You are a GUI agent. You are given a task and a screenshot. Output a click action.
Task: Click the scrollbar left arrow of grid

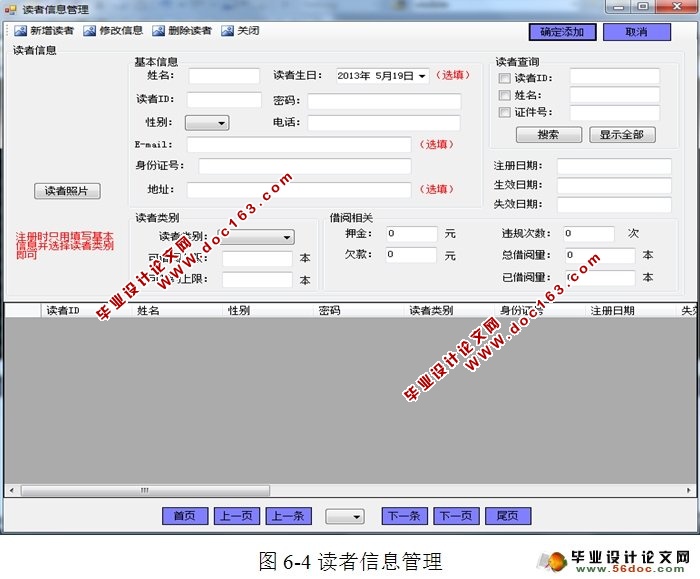[x=12, y=491]
